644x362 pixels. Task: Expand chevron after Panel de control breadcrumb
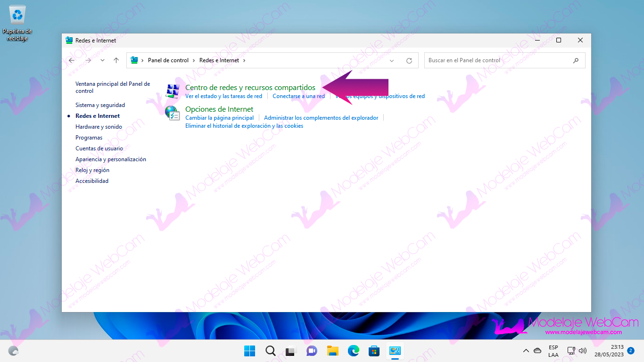193,60
